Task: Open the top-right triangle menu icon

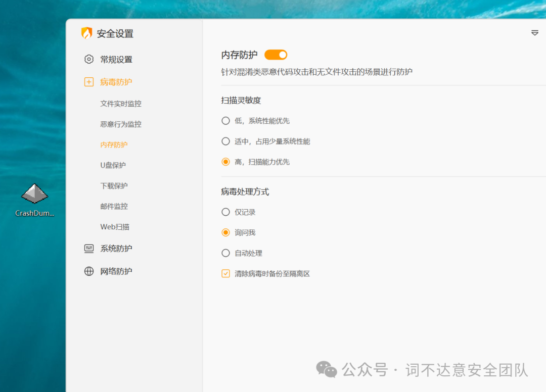Action: click(x=535, y=33)
